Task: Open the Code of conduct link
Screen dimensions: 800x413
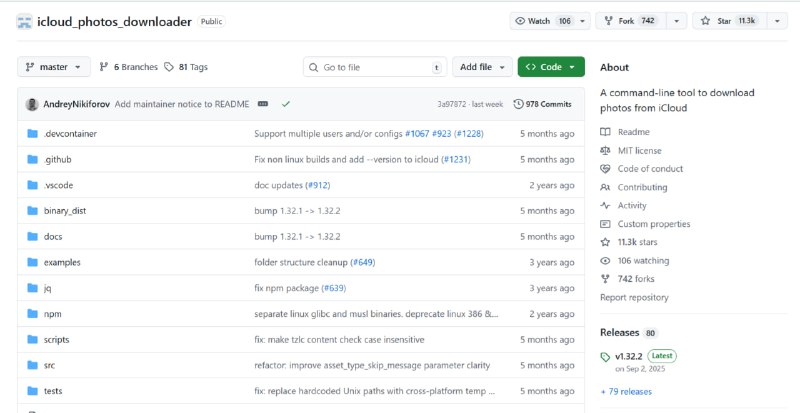Action: (651, 168)
